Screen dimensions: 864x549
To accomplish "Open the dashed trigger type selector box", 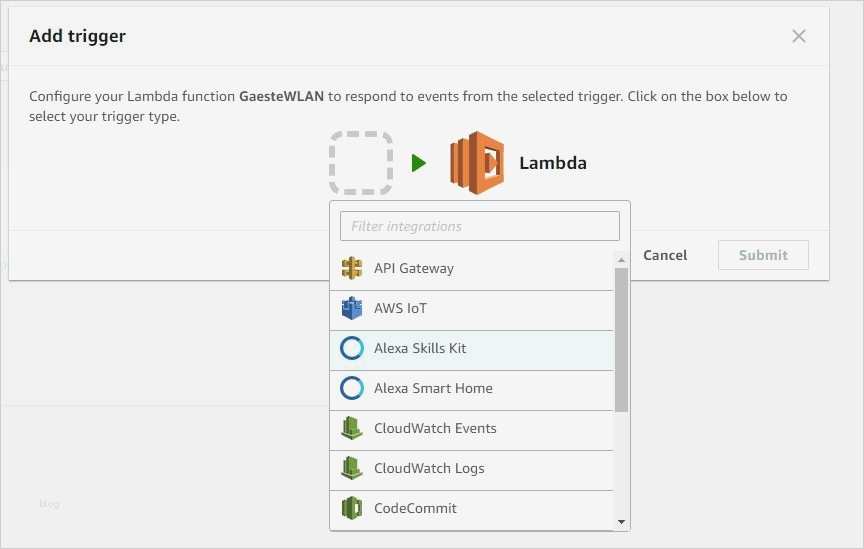I will click(x=361, y=163).
